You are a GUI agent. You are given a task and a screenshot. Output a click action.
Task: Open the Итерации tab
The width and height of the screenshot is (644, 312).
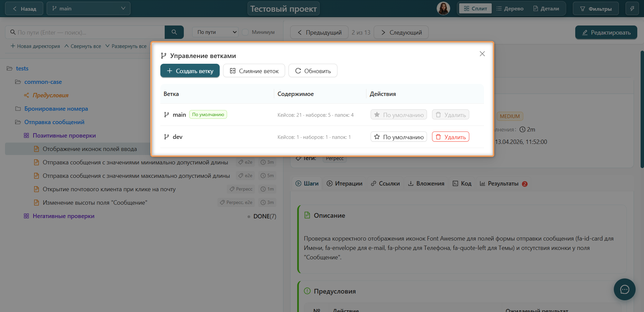(x=344, y=184)
